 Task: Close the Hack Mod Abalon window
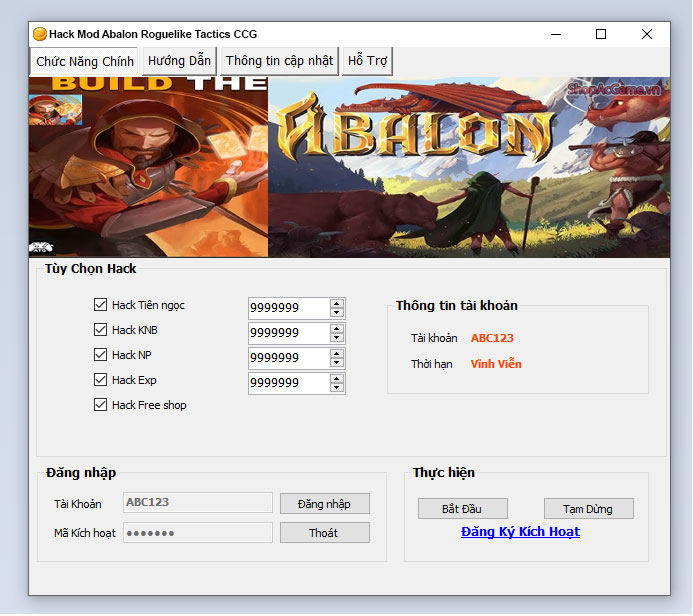[x=647, y=34]
